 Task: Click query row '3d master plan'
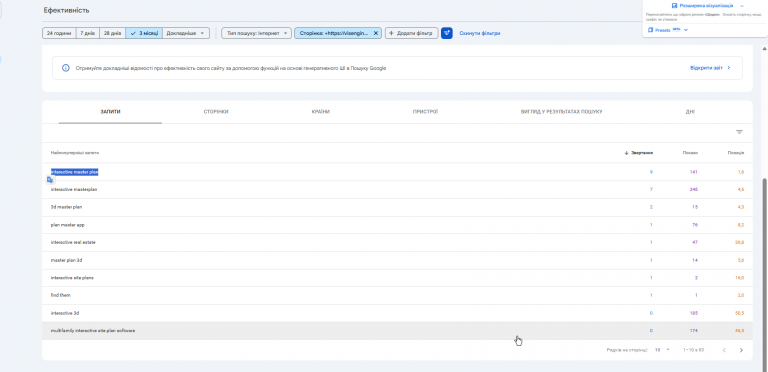pos(397,207)
